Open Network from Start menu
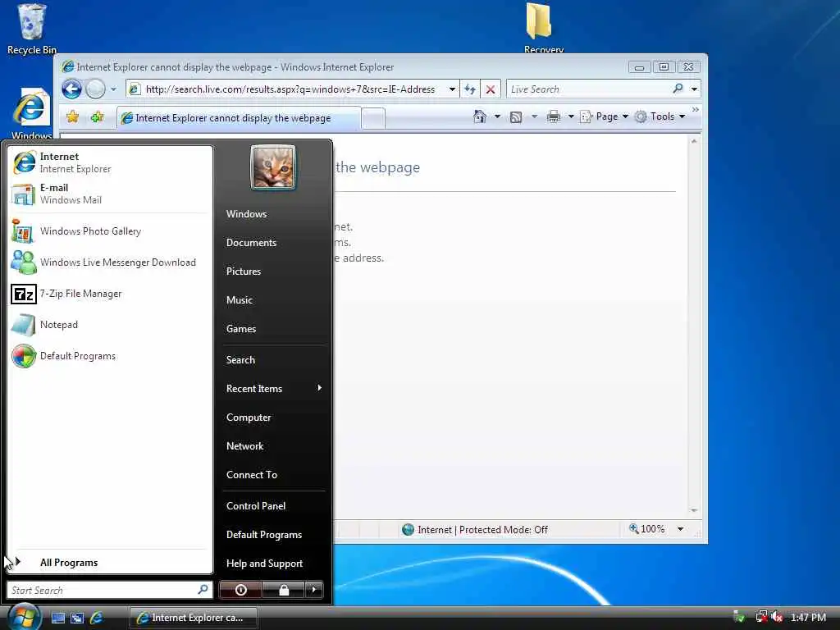This screenshot has width=840, height=630. [244, 446]
